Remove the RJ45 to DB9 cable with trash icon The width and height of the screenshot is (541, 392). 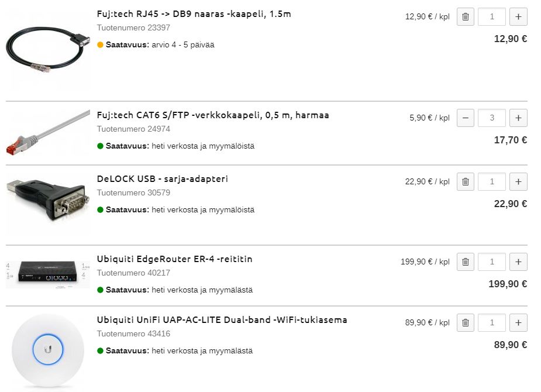click(x=465, y=17)
